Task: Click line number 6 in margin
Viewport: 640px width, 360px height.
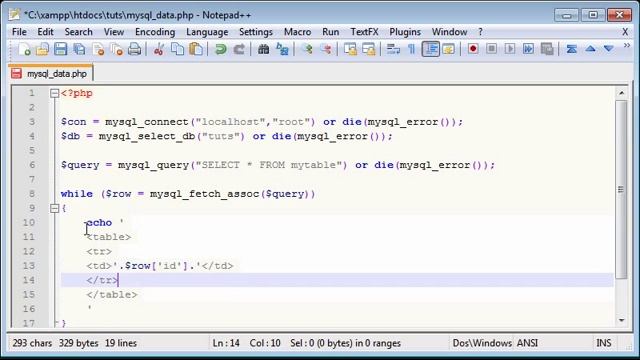Action: (31, 165)
